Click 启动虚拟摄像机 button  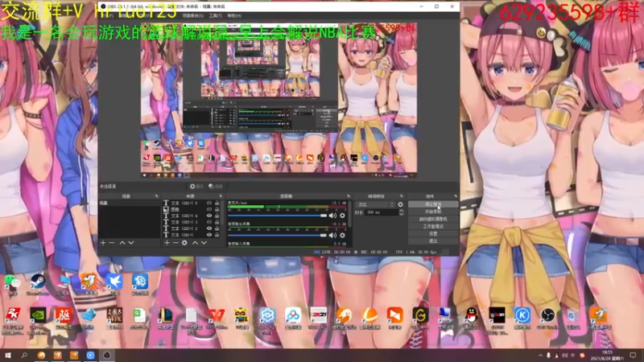point(433,219)
